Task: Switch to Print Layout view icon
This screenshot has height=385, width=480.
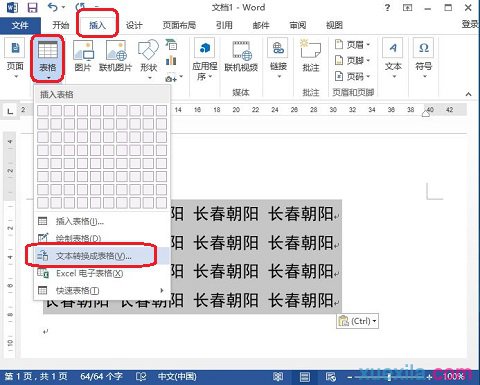Action: pos(304,377)
